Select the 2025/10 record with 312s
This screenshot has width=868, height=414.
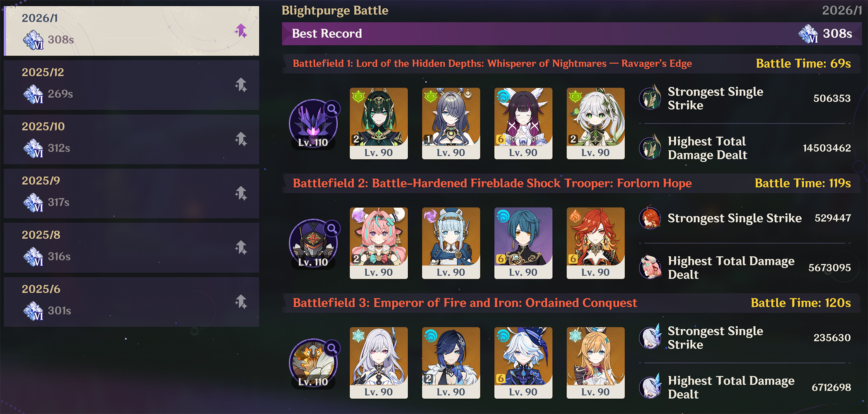(x=132, y=140)
